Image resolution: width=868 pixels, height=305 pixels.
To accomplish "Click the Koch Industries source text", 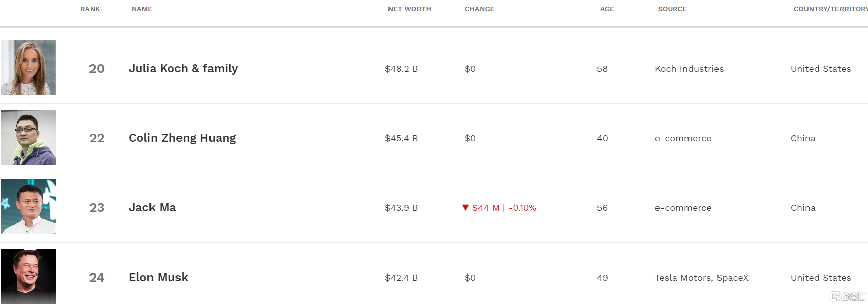I will point(689,69).
